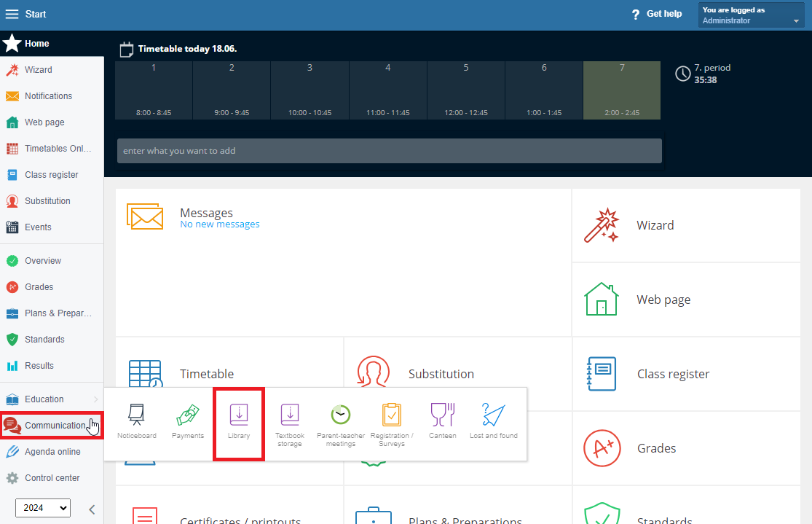The height and width of the screenshot is (524, 812).
Task: Click the Agenda online pen icon
Action: 12,452
